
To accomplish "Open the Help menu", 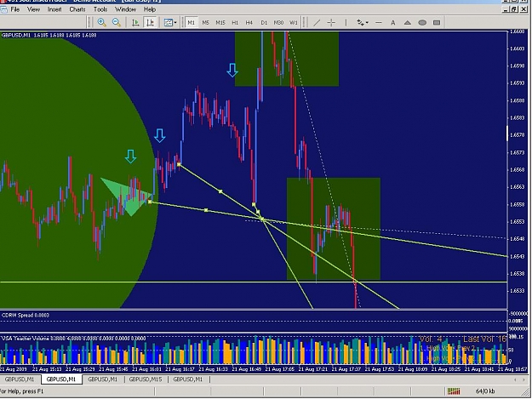I will [150, 9].
